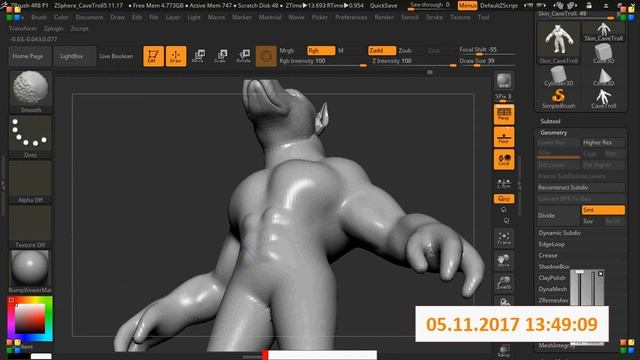Viewport: 640px width, 360px height.
Task: Activate Edit mode button
Action: [x=153, y=56]
